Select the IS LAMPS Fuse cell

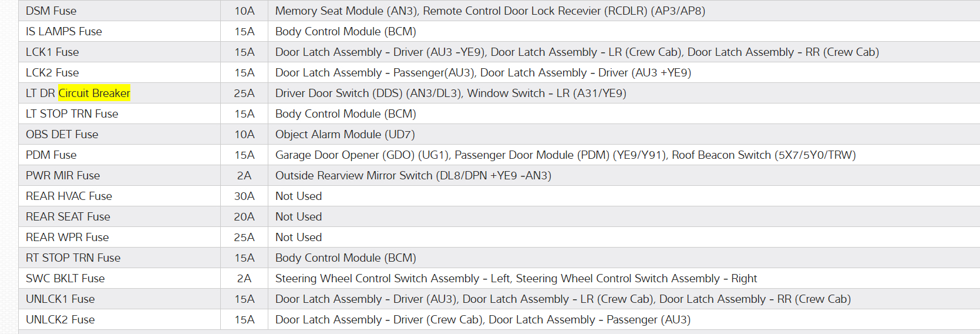pyautogui.click(x=64, y=31)
